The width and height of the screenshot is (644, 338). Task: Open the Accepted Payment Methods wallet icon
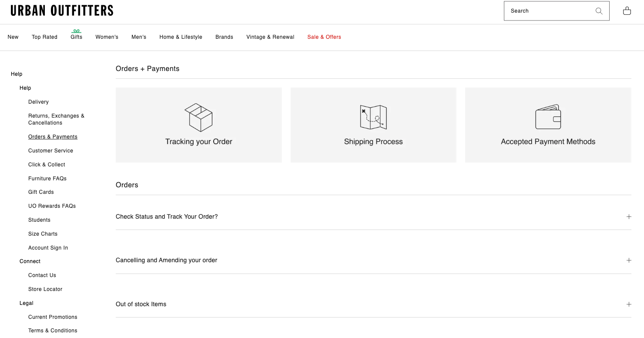[x=548, y=116]
